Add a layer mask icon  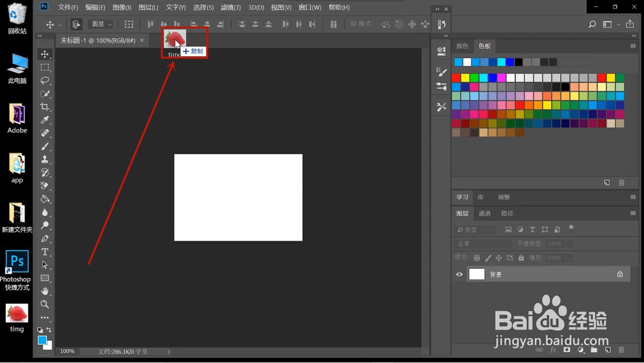[567, 350]
